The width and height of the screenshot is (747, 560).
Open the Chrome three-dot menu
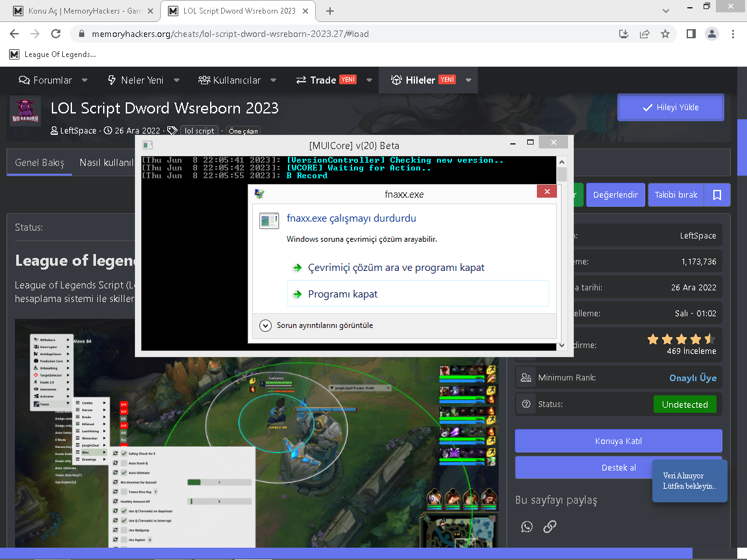(733, 34)
